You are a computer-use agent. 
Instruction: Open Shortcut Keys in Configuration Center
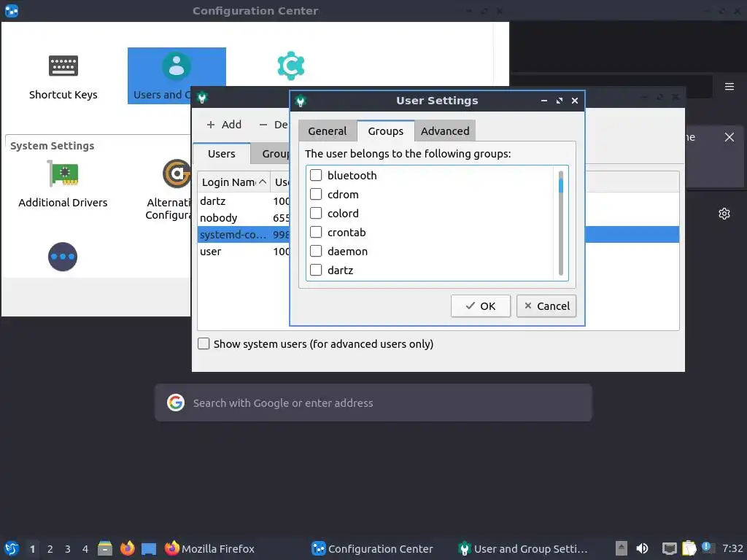tap(63, 76)
